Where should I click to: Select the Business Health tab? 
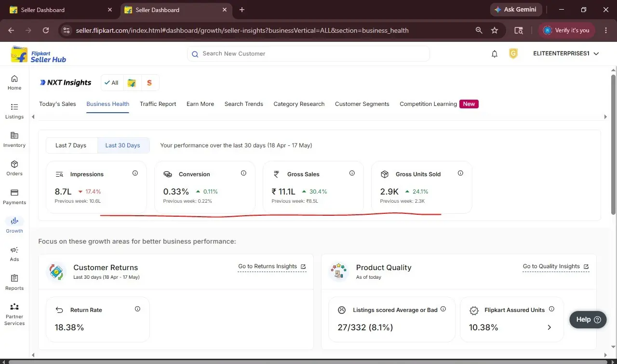[108, 104]
